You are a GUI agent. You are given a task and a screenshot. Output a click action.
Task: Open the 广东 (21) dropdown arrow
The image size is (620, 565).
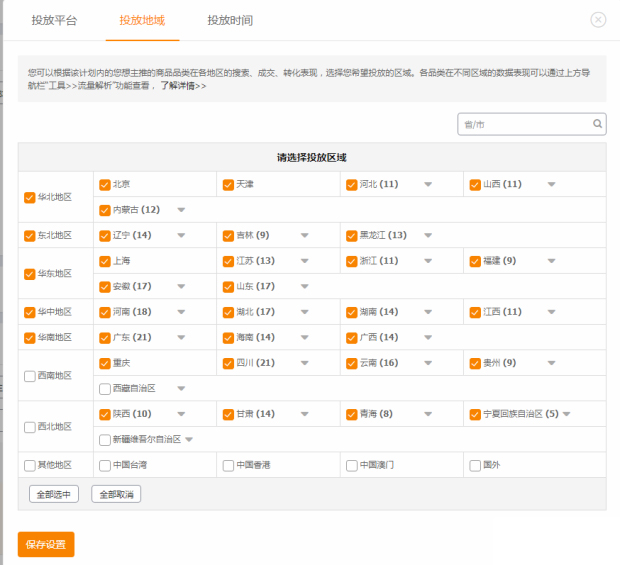pos(181,337)
